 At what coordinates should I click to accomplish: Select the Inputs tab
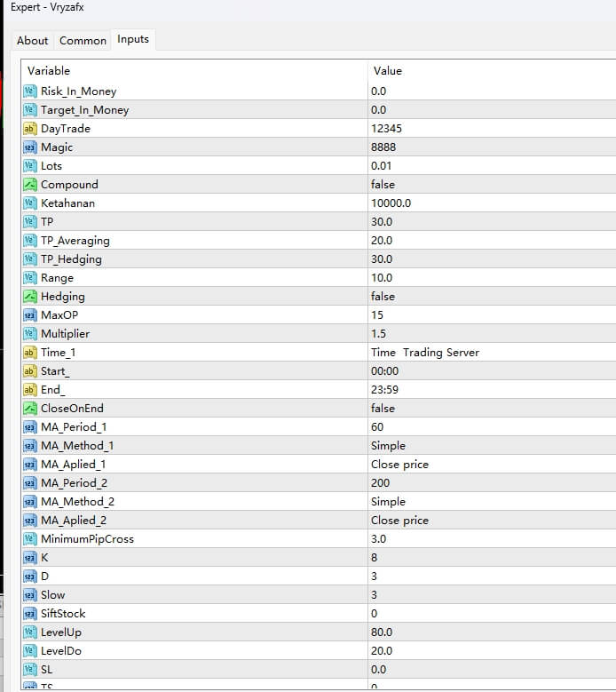pos(133,39)
